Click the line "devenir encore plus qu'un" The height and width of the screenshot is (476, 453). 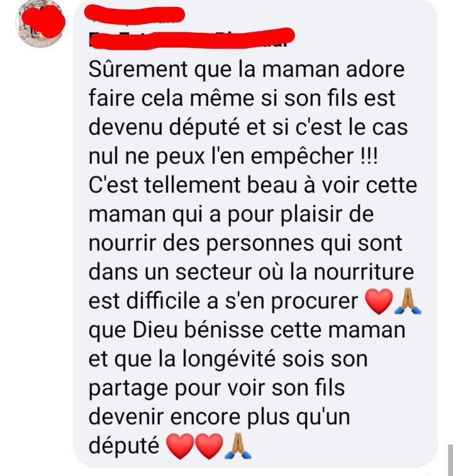(220, 417)
